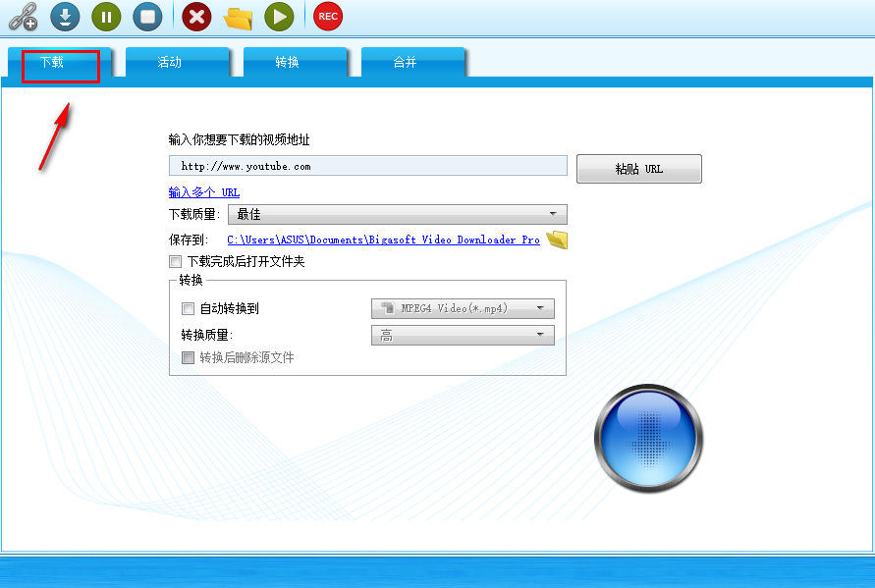Click the folder icon beside the save path

pyautogui.click(x=557, y=240)
